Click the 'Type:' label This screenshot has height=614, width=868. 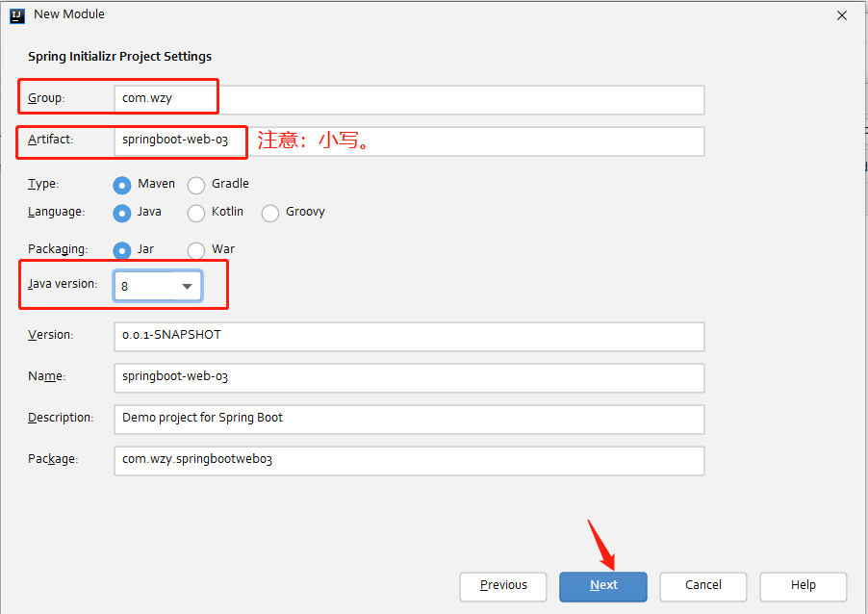tap(43, 184)
